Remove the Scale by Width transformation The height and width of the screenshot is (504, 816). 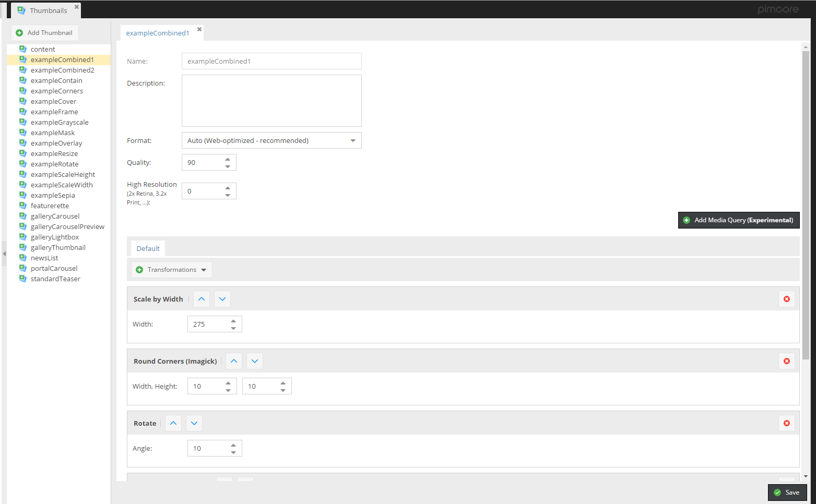(786, 299)
